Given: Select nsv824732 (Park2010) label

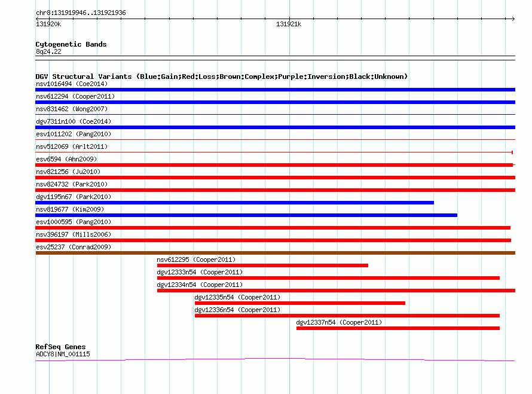Looking at the screenshot, I should pyautogui.click(x=72, y=184).
